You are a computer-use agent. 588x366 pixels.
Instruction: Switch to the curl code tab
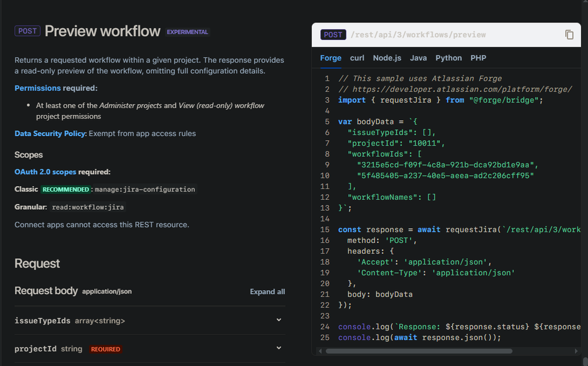tap(357, 58)
